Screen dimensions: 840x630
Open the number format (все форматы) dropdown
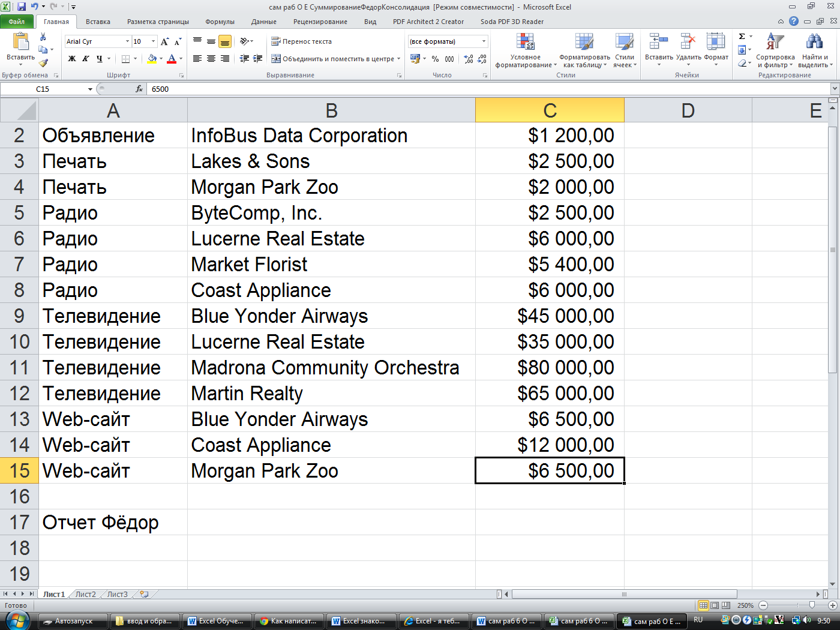tap(484, 41)
